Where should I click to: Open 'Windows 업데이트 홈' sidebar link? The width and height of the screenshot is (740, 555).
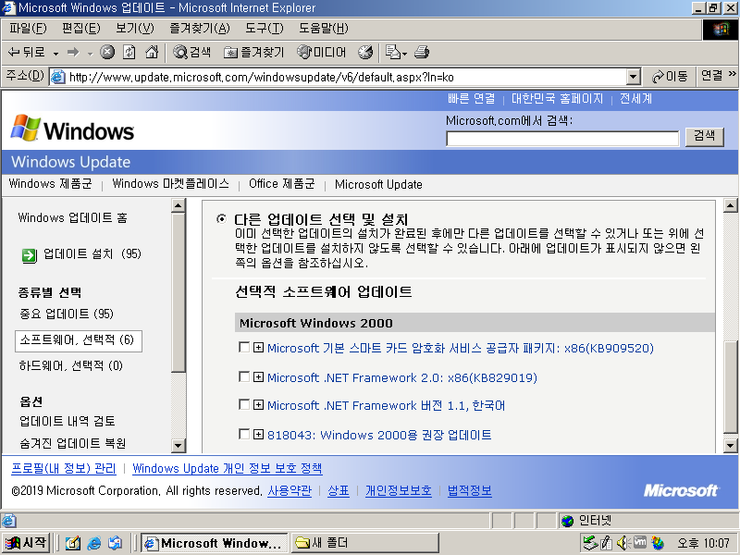pos(73,218)
